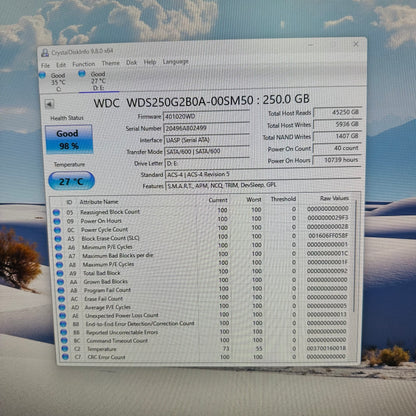416x416 pixels.
Task: Click raw value 001606FF058F
Action: (x=328, y=235)
